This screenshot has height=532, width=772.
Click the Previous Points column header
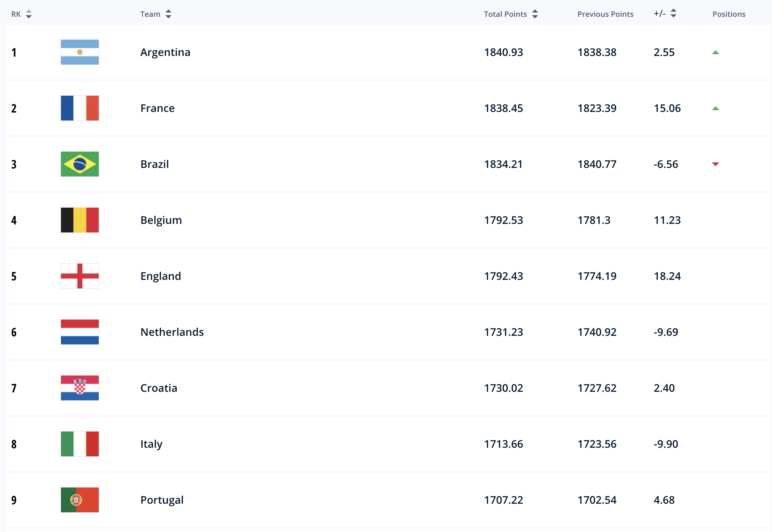click(x=605, y=14)
